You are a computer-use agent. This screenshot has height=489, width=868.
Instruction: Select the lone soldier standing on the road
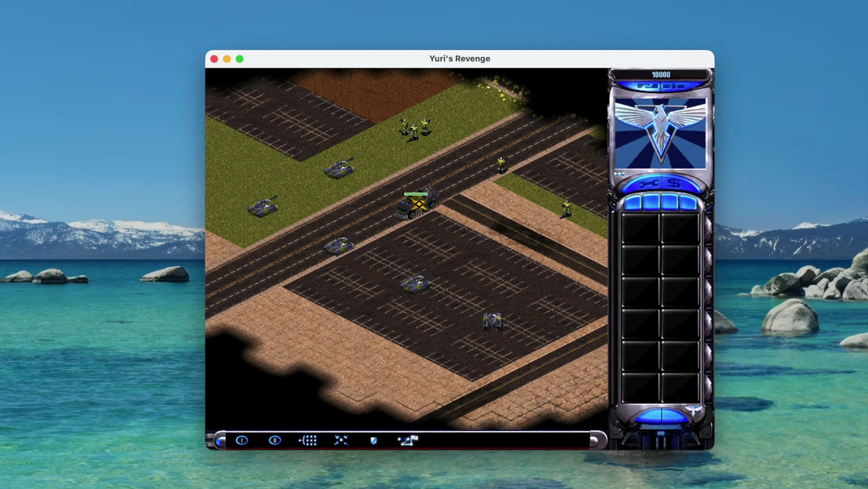501,164
